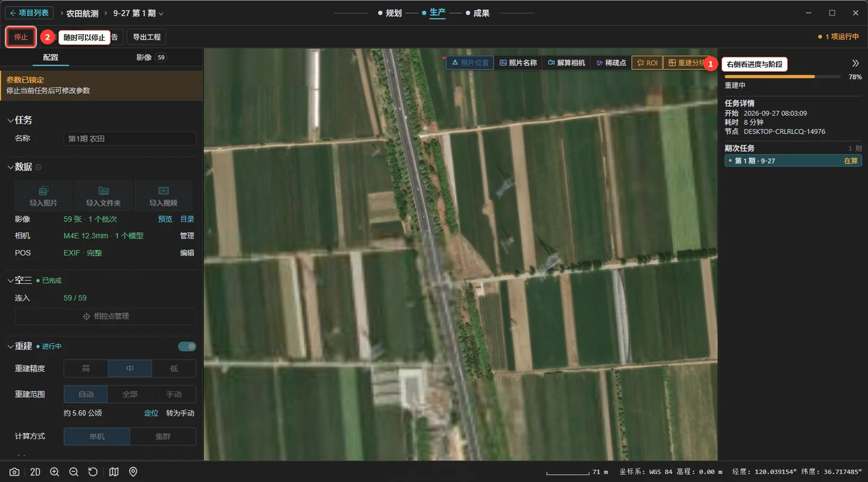Select the 第 1 期 · 9-27 task row
This screenshot has height=482, width=868.
(793, 160)
